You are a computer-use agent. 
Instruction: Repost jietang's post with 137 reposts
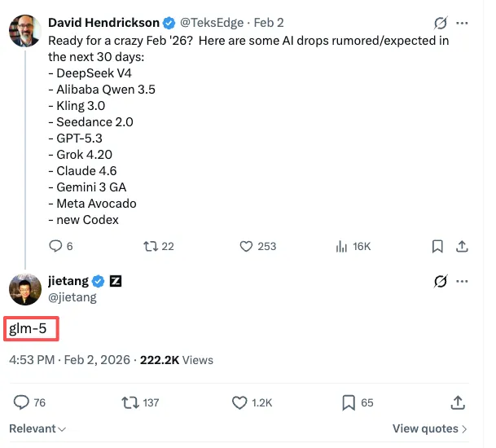click(129, 402)
